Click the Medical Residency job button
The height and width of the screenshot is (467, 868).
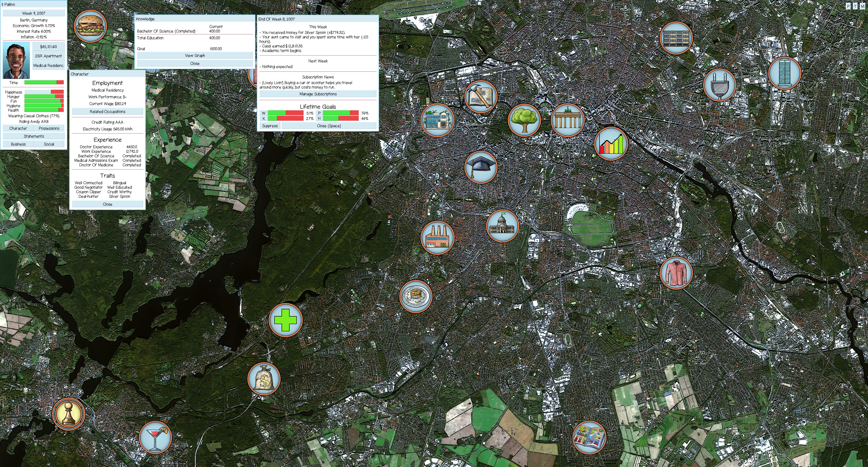click(x=49, y=65)
